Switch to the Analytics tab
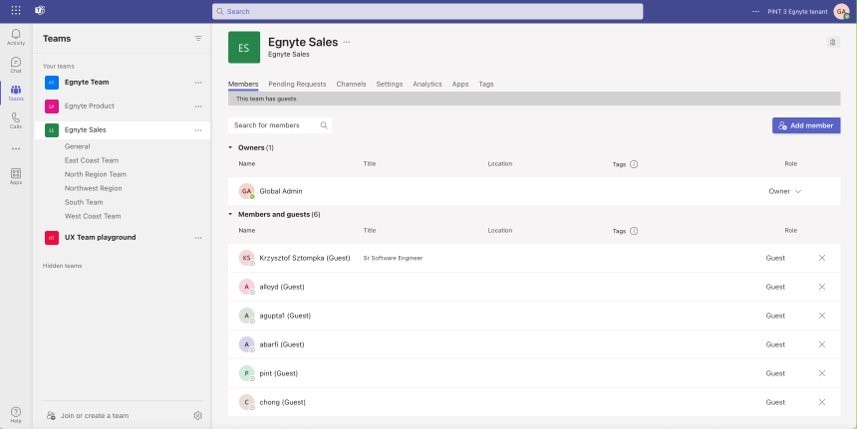This screenshot has width=857, height=429. tap(427, 84)
